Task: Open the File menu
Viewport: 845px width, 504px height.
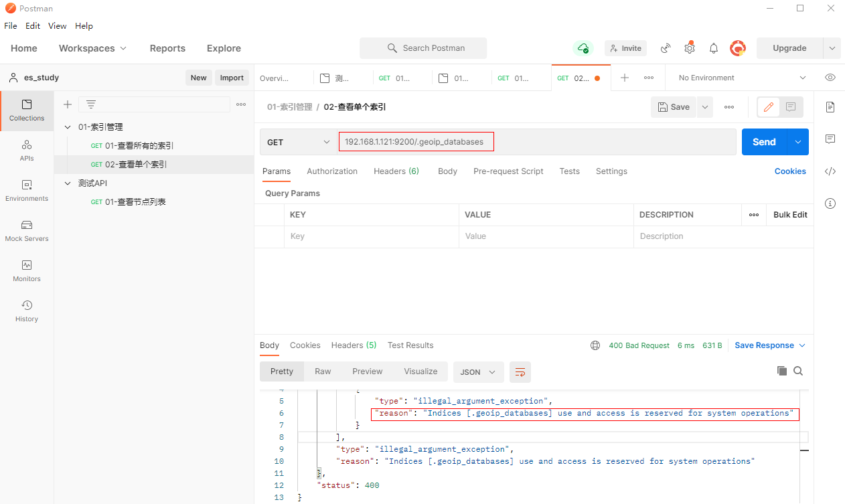Action: click(x=11, y=26)
